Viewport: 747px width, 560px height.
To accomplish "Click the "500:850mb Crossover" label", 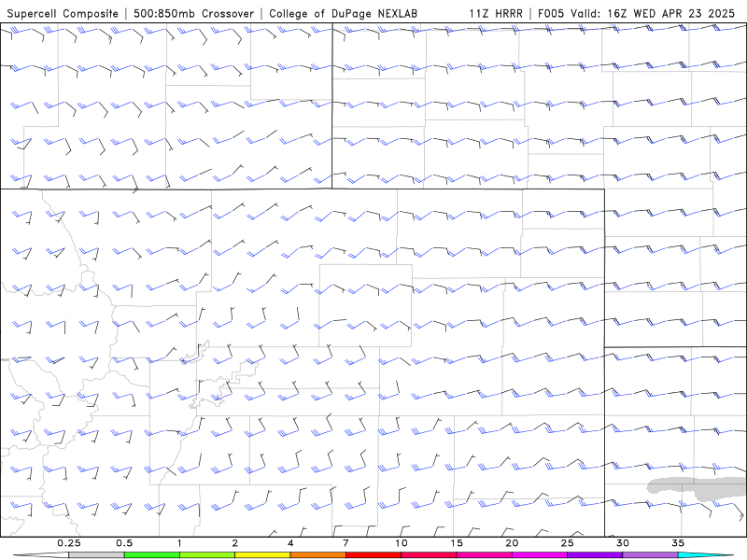I will 194,13.
